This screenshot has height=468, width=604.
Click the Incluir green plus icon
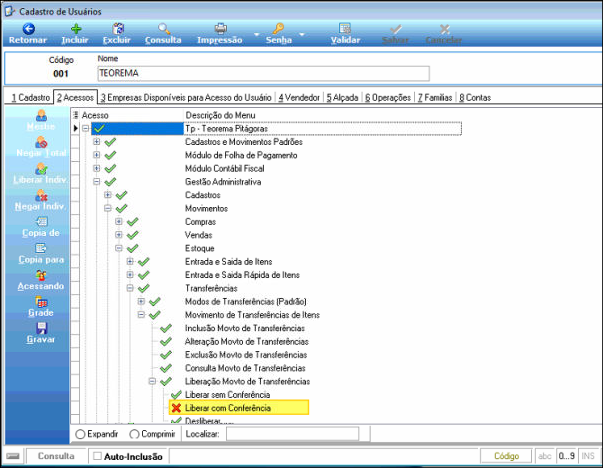(76, 29)
